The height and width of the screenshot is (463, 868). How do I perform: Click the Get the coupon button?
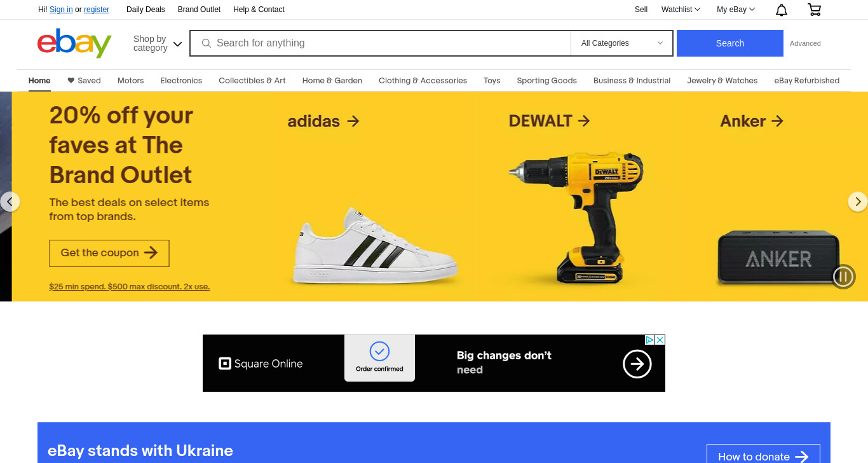(109, 253)
